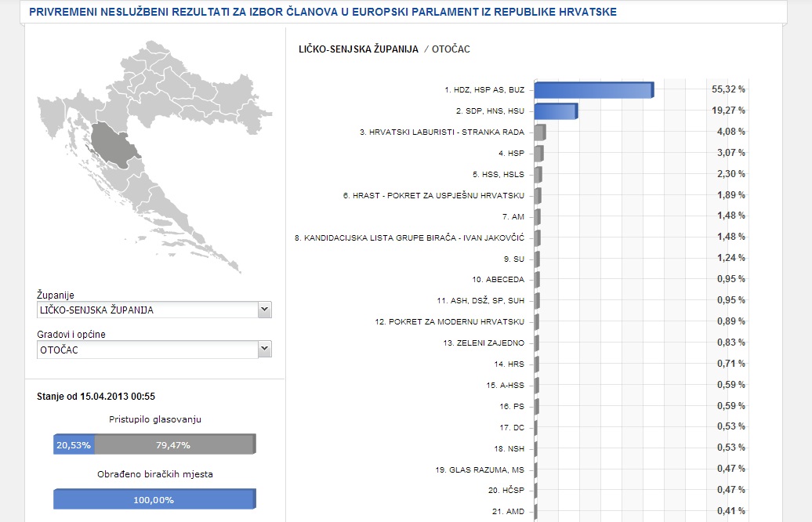The height and width of the screenshot is (522, 812).
Task: Click the 100,00% processed polling places bar
Action: coord(154,499)
